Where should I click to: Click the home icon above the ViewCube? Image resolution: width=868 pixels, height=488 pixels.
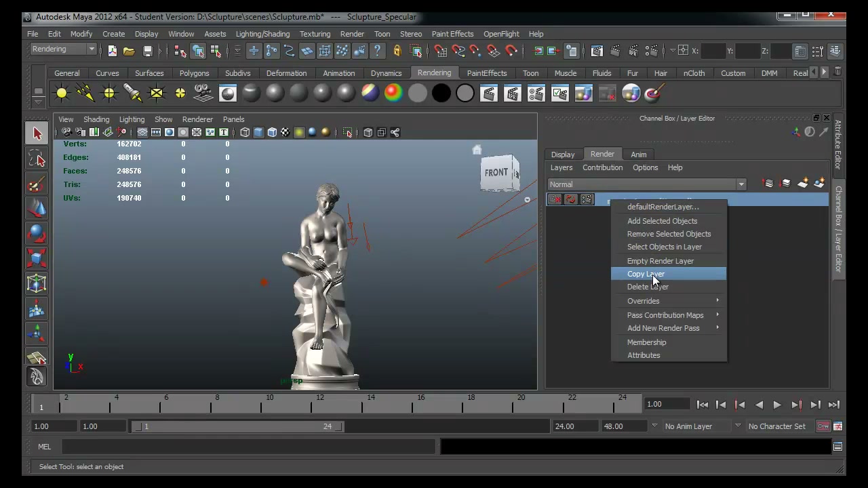click(x=477, y=150)
